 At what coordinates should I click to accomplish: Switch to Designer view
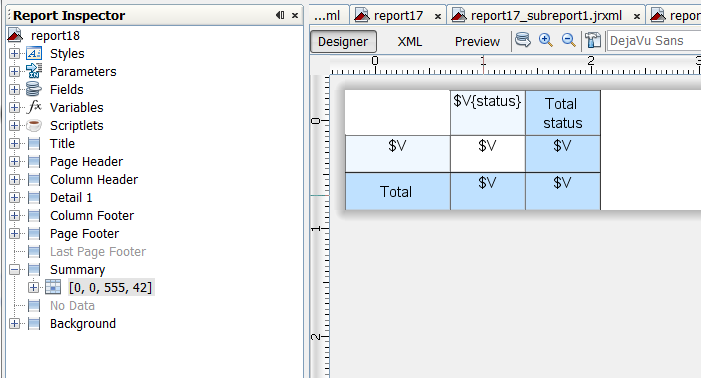pyautogui.click(x=343, y=42)
